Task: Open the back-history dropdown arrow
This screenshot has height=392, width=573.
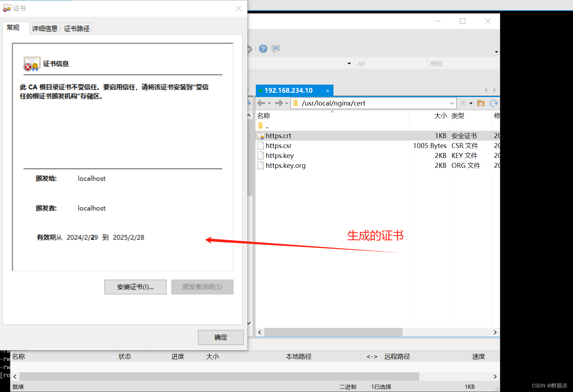Action: pos(269,103)
